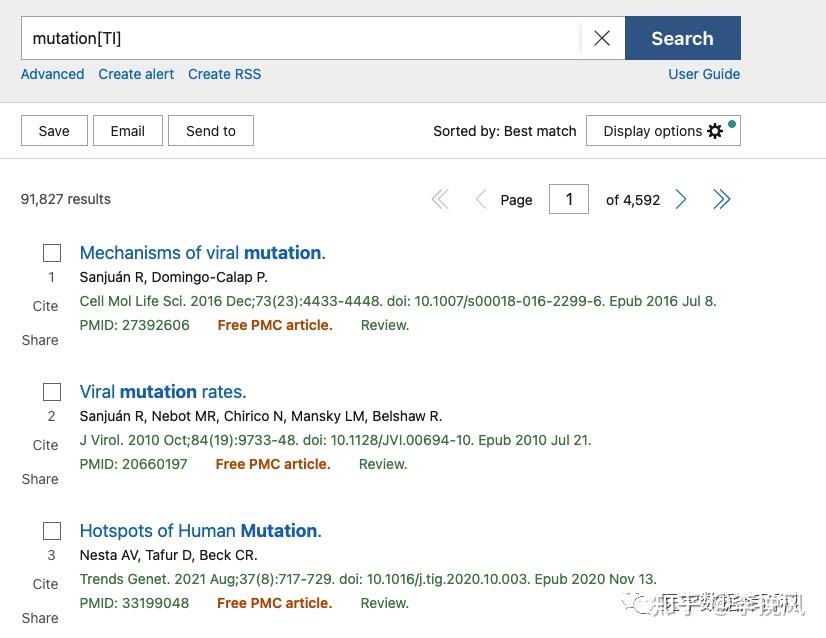Jump to the last page double-arrow icon
The height and width of the screenshot is (638, 826).
click(x=722, y=199)
